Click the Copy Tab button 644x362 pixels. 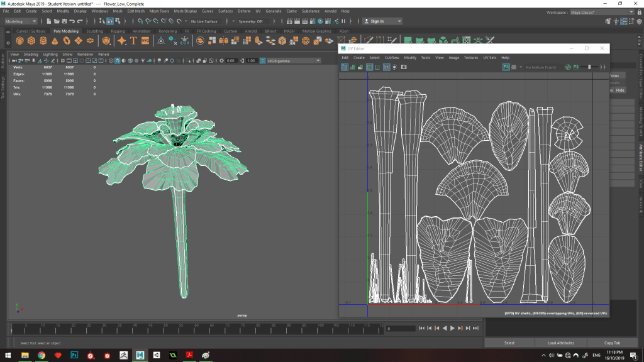pyautogui.click(x=612, y=343)
